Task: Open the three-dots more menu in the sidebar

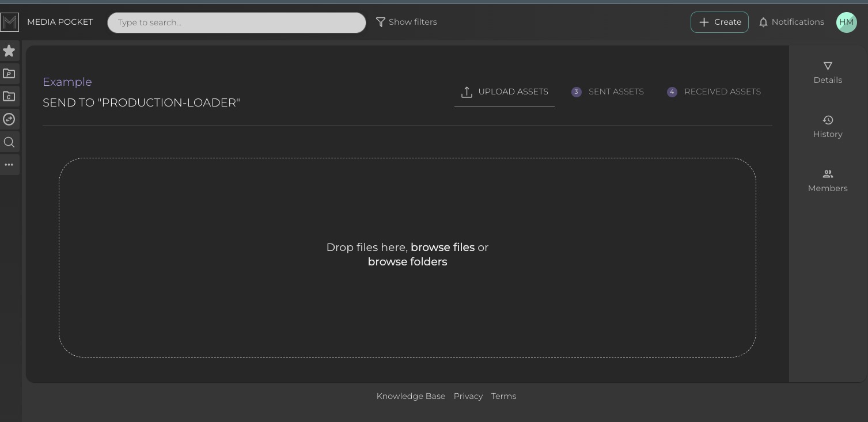Action: coord(9,165)
